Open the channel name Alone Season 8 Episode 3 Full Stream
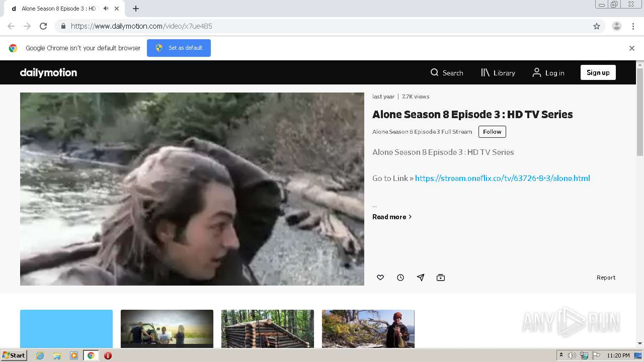The image size is (644, 362). (422, 132)
